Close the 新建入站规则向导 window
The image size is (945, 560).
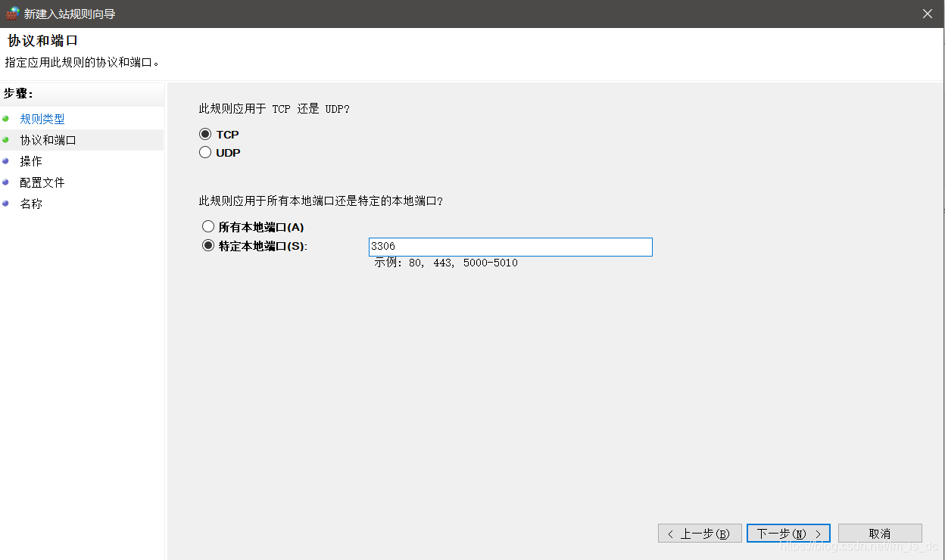pos(928,14)
